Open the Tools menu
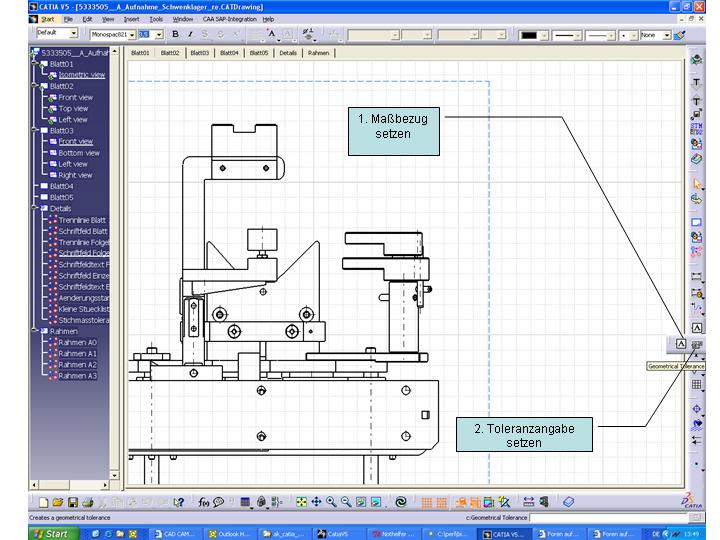Screen dimensions: 720x540 point(156,19)
